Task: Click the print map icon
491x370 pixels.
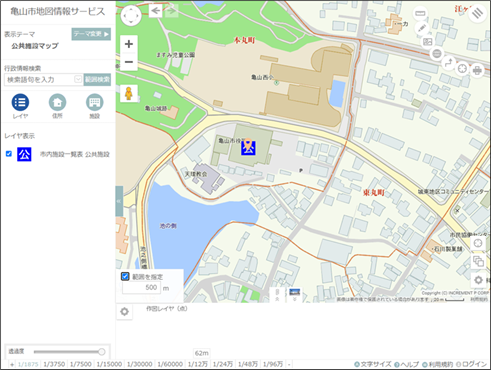Action: point(477,70)
